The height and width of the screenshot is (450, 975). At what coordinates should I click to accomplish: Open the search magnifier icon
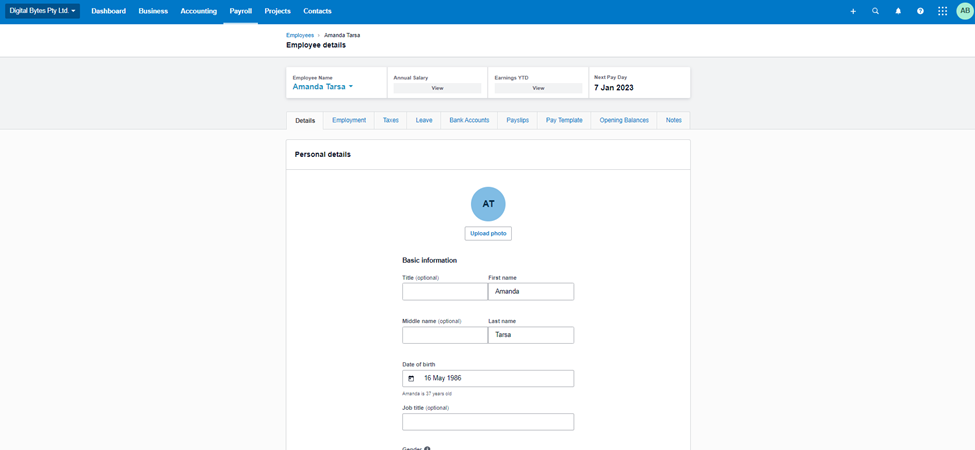click(876, 11)
